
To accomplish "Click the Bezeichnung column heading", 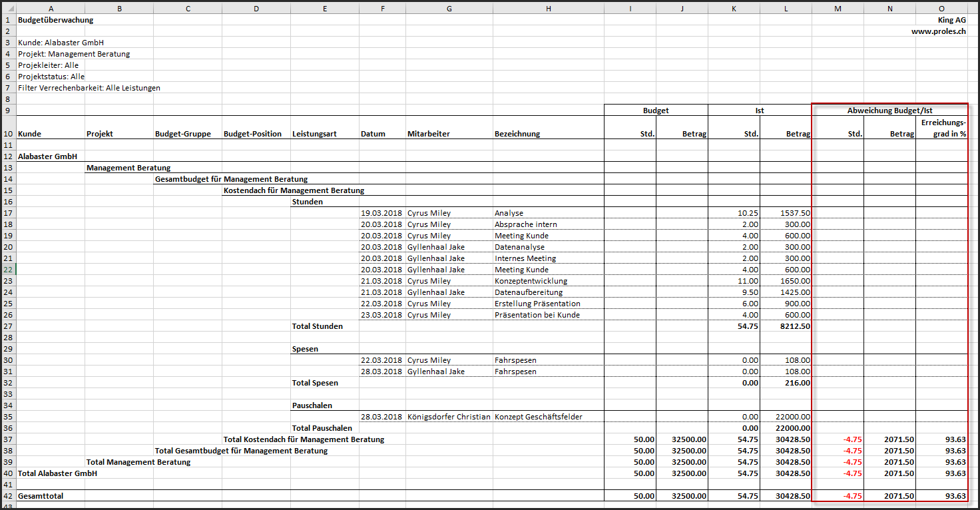I will [x=517, y=134].
